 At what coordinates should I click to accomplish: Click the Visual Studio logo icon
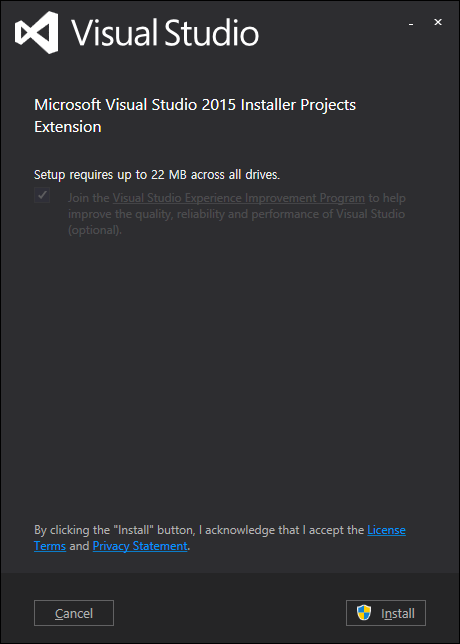pyautogui.click(x=36, y=32)
